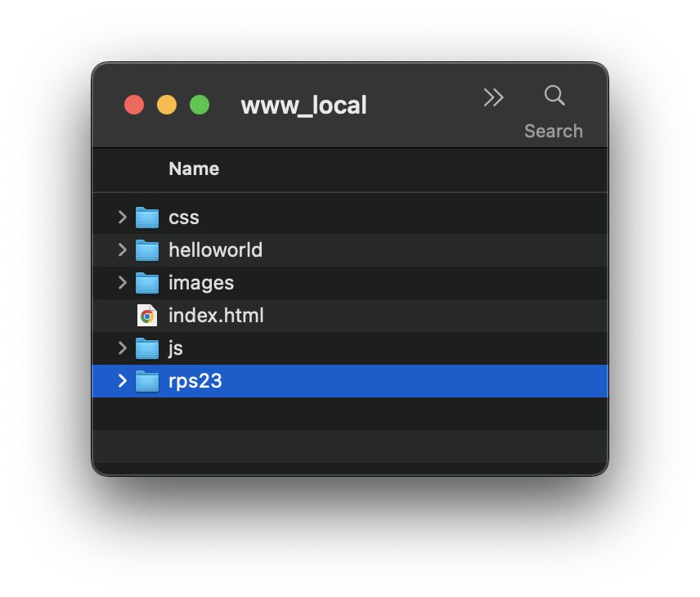The height and width of the screenshot is (597, 700).
Task: Click the index.html Chrome file icon
Action: [147, 316]
